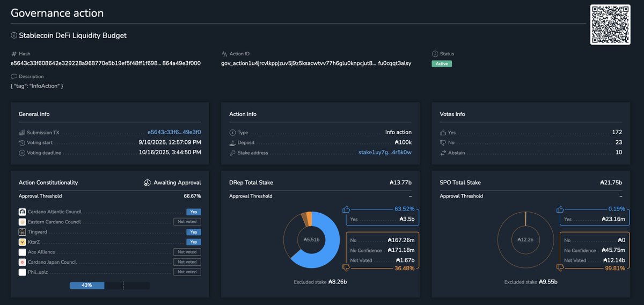Click the hash symbol icon above the hash
The height and width of the screenshot is (305, 644).
pyautogui.click(x=14, y=54)
